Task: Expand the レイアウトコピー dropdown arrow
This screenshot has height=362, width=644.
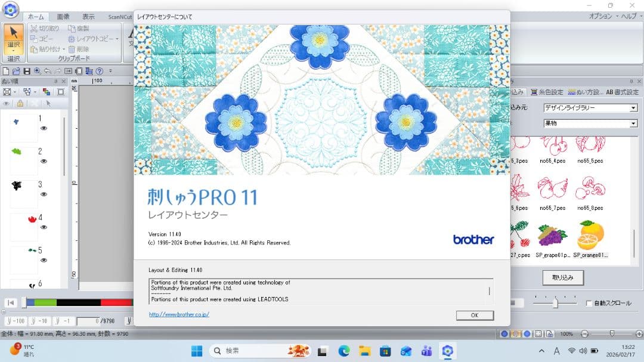Action: (x=117, y=39)
